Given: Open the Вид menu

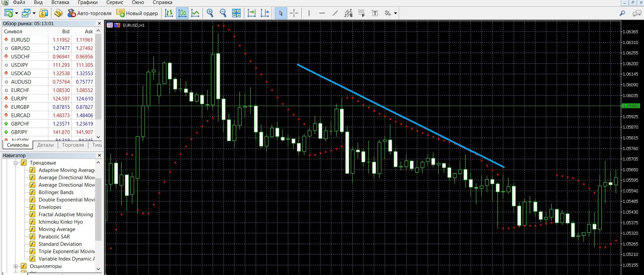Looking at the screenshot, I should (x=38, y=2).
